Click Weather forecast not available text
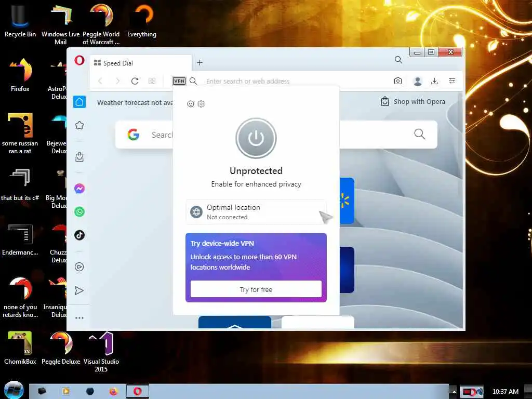Viewport: 532px width, 399px height. coord(135,102)
